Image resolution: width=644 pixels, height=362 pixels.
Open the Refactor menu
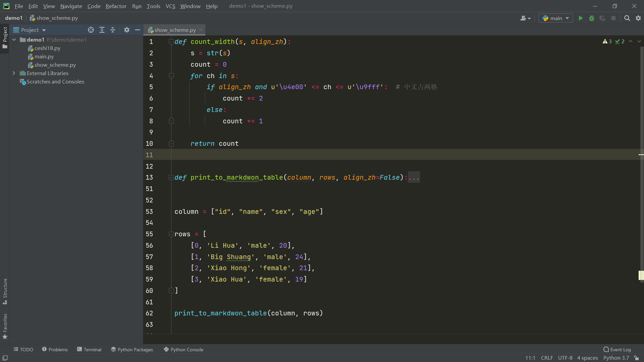coord(116,6)
